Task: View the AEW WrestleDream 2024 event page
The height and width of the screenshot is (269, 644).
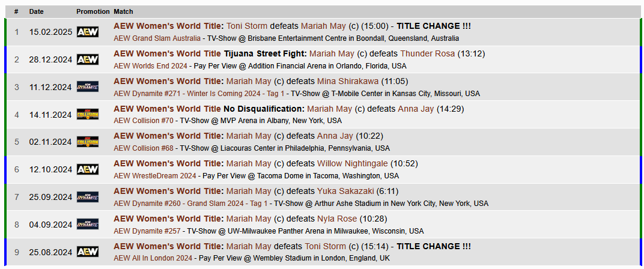Action: [155, 176]
